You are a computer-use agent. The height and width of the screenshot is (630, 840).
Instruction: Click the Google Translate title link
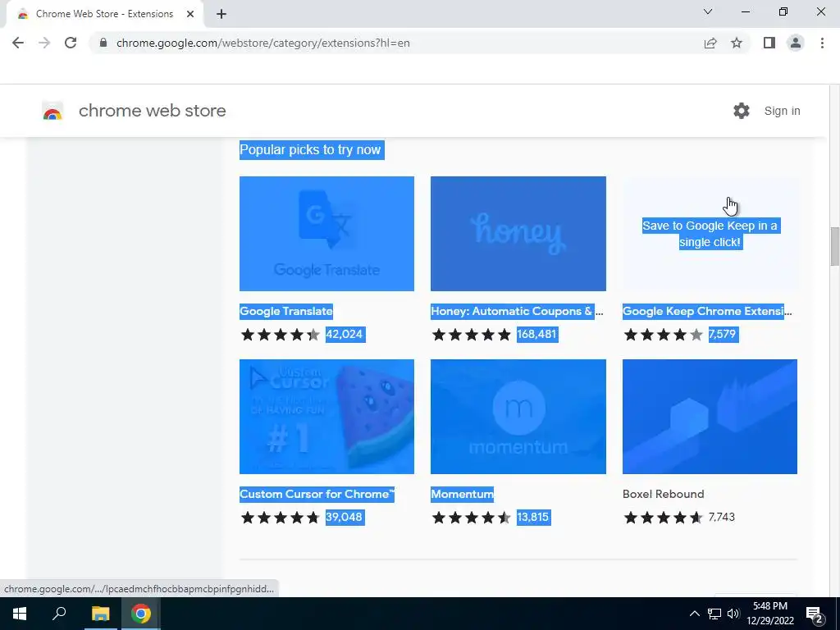pyautogui.click(x=286, y=311)
